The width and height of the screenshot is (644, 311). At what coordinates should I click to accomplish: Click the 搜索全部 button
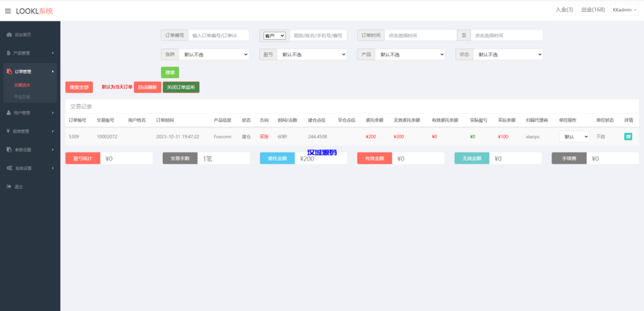pos(79,88)
